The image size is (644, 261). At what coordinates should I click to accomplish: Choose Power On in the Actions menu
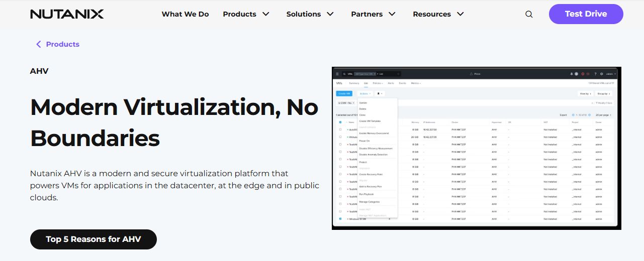[x=364, y=141]
